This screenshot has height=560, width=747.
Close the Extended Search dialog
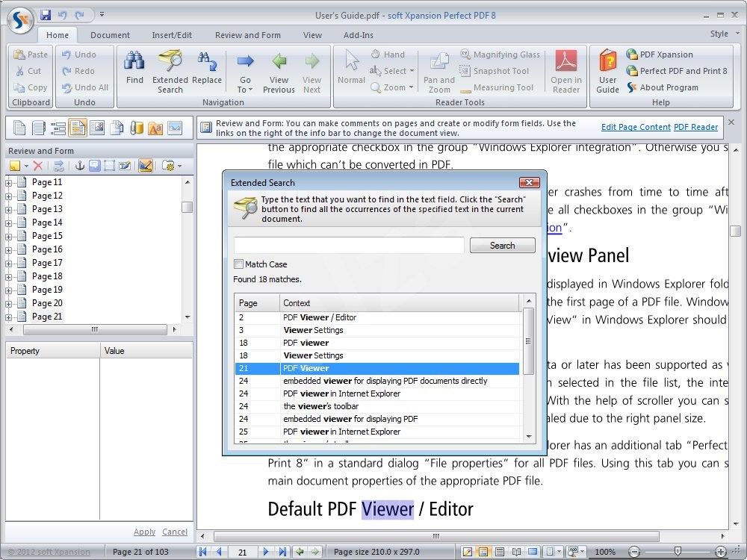pyautogui.click(x=529, y=182)
